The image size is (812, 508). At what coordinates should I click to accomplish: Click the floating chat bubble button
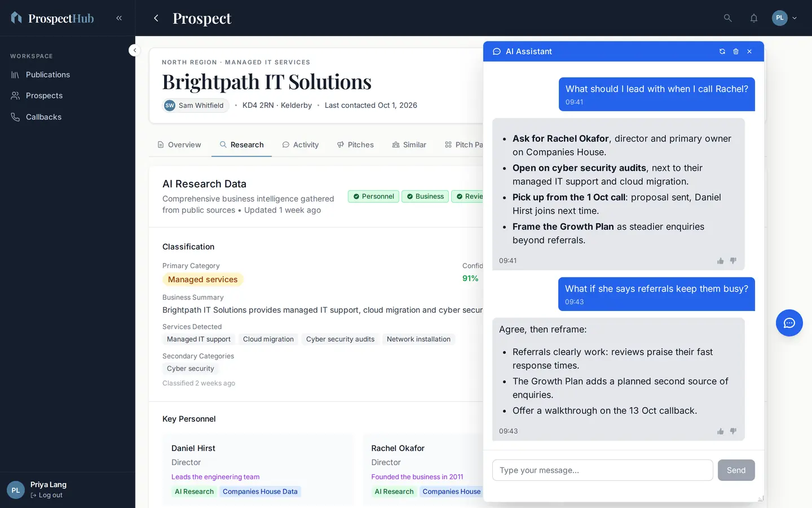pos(789,323)
